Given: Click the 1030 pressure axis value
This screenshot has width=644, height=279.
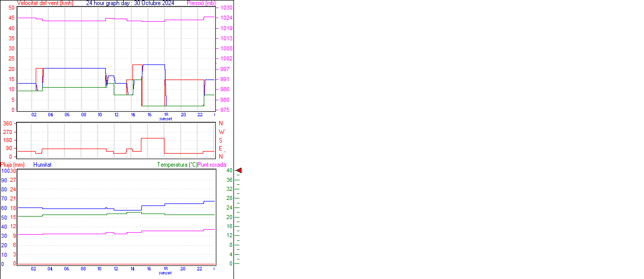Looking at the screenshot, I should (x=226, y=8).
